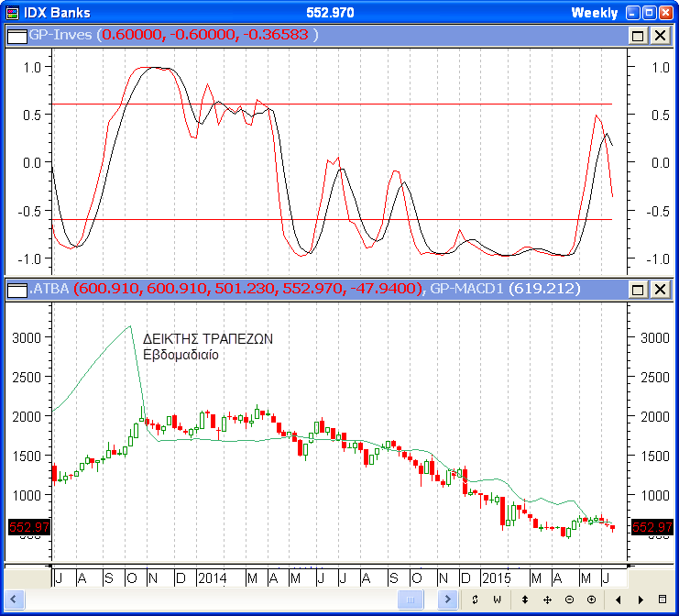Close the IDX Banks chart window

[666, 13]
